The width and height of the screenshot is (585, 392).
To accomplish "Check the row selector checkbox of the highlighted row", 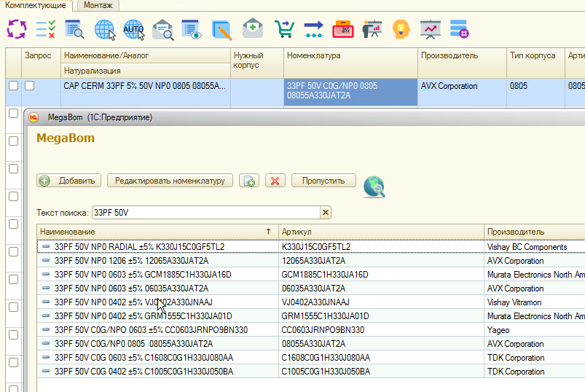I will pyautogui.click(x=13, y=86).
